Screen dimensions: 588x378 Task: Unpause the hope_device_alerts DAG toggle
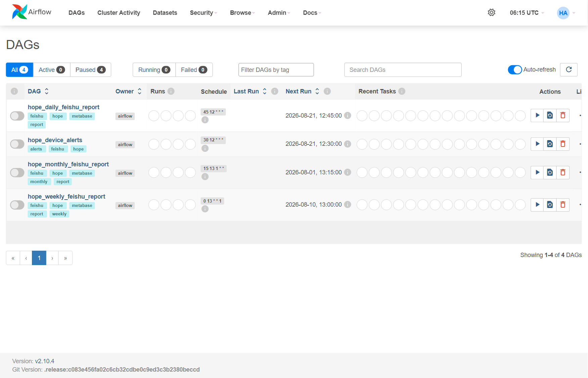point(17,144)
